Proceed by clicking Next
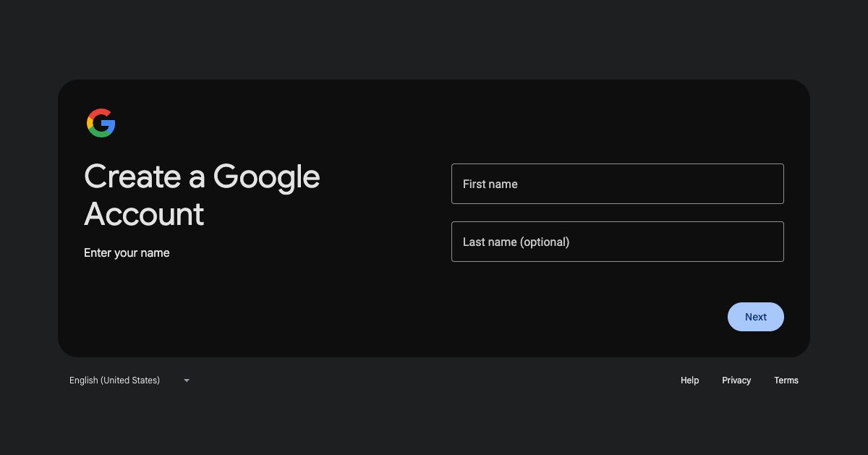868x455 pixels. click(756, 317)
